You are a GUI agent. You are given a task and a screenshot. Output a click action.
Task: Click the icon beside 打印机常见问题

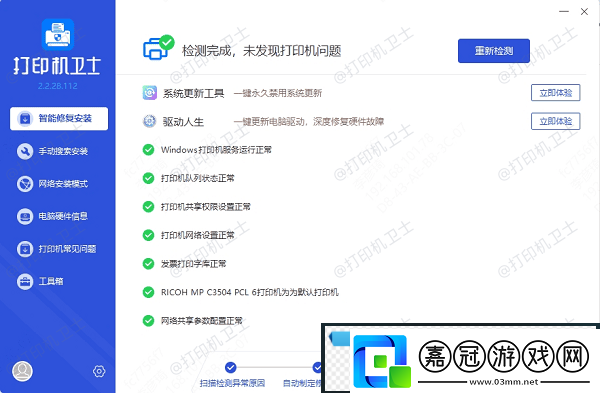click(x=25, y=249)
